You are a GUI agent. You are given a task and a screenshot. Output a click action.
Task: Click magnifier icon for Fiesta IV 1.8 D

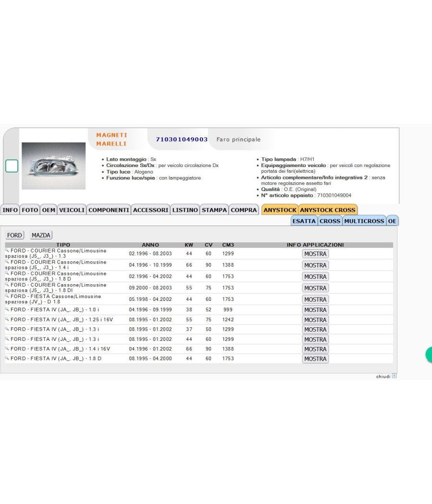click(x=7, y=358)
